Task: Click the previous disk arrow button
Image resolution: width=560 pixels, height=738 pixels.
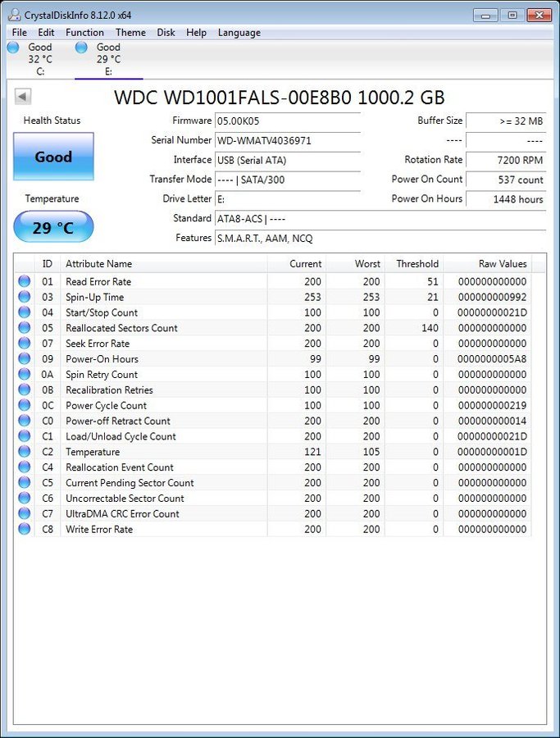Action: tap(23, 97)
